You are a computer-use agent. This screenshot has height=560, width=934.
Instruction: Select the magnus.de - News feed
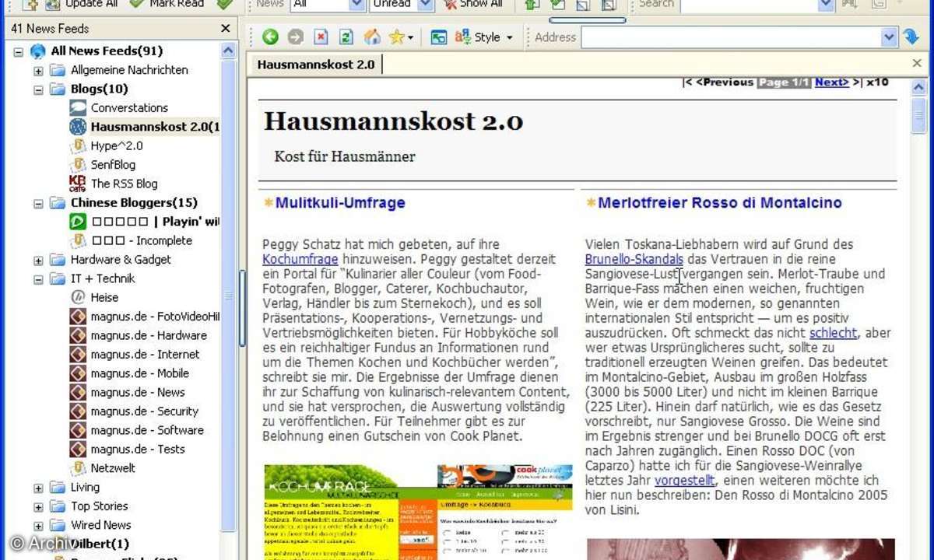coord(138,392)
